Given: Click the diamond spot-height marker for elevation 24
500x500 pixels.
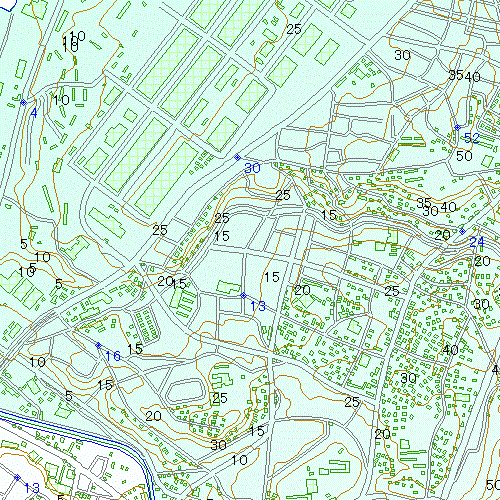Looking at the screenshot, I should coord(462,231).
